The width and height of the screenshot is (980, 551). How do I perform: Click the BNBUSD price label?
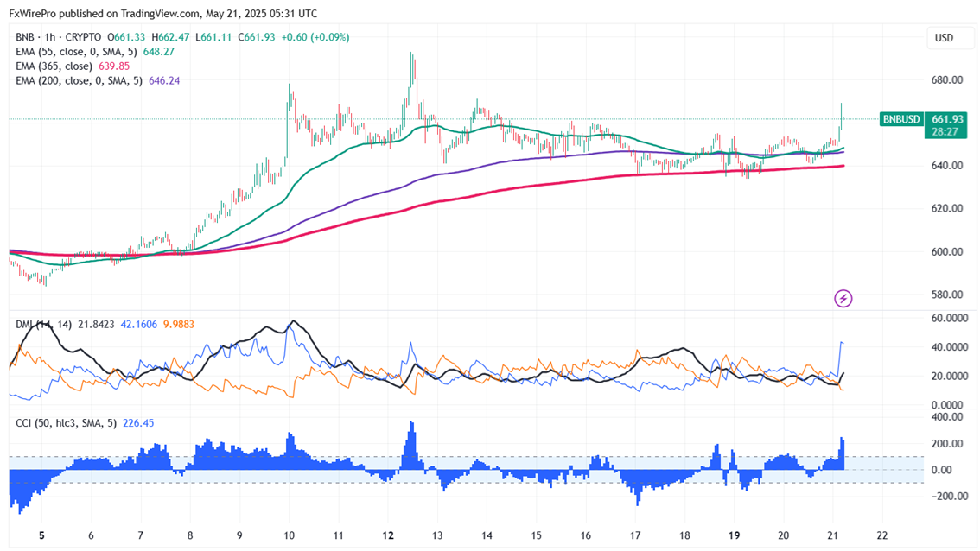900,119
